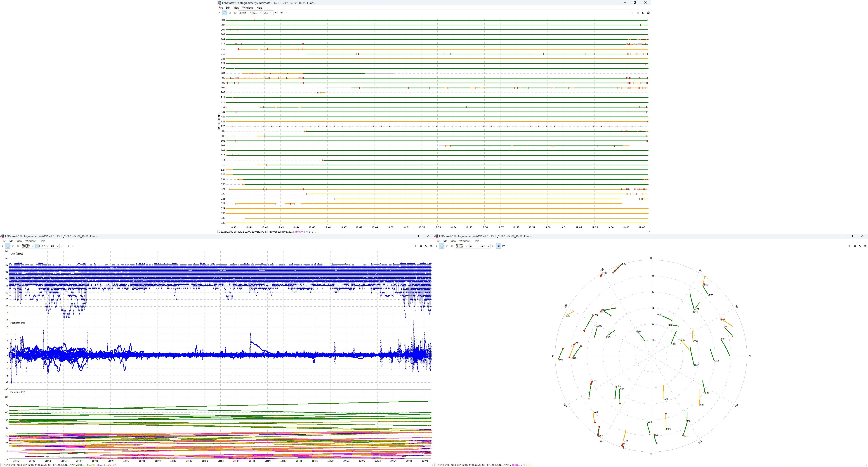Toggle solution 2 button in SNR/MP toolbar
This screenshot has width=868, height=467.
pyautogui.click(x=13, y=246)
